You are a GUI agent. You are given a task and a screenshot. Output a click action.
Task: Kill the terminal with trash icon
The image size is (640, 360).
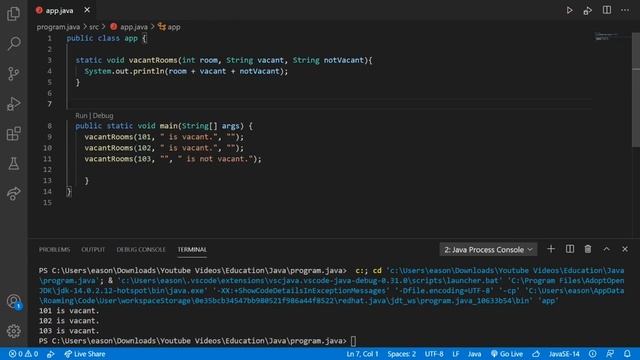pos(588,249)
